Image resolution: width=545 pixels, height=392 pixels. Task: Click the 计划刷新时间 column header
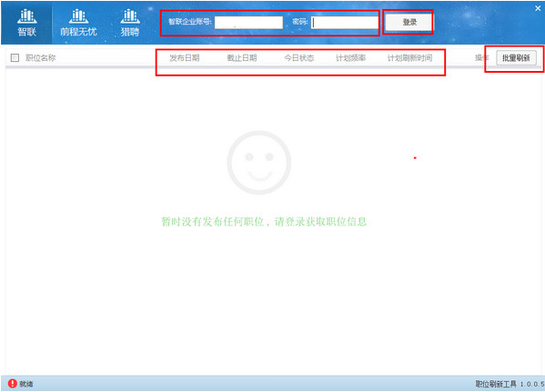point(409,58)
